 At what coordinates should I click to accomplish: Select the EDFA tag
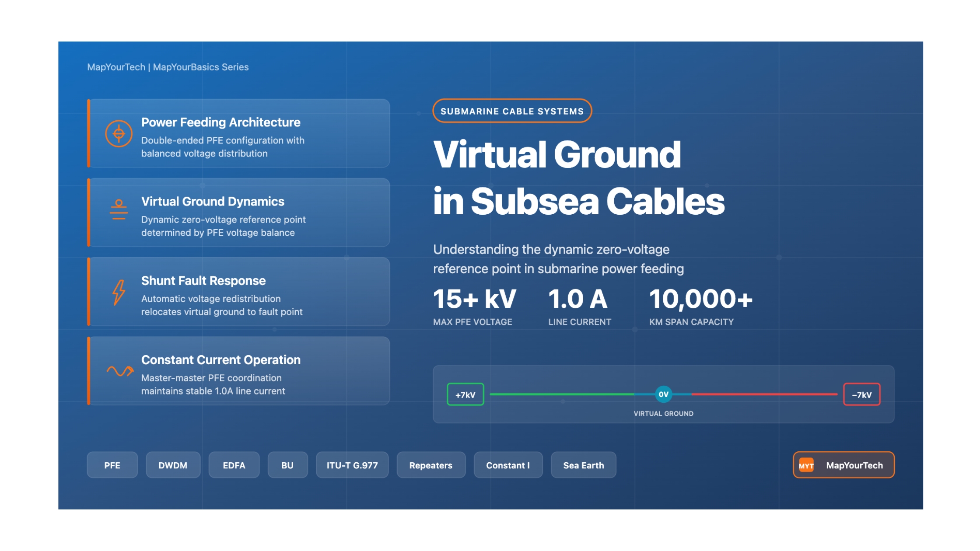click(x=234, y=465)
